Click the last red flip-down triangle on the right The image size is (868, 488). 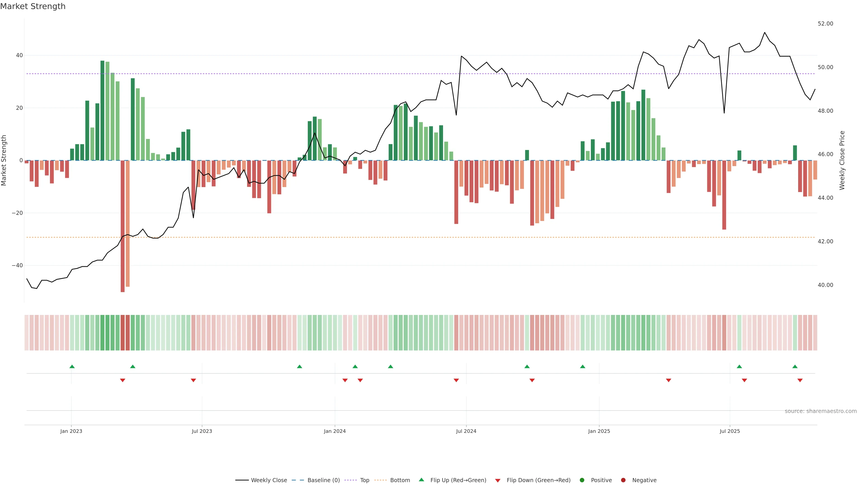[800, 380]
